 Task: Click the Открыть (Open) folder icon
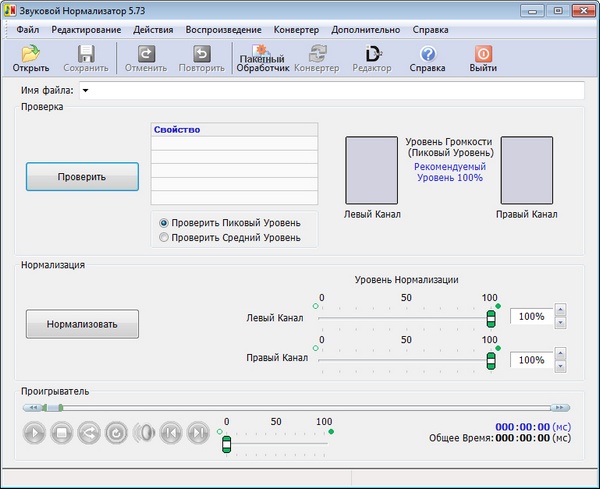coord(30,53)
